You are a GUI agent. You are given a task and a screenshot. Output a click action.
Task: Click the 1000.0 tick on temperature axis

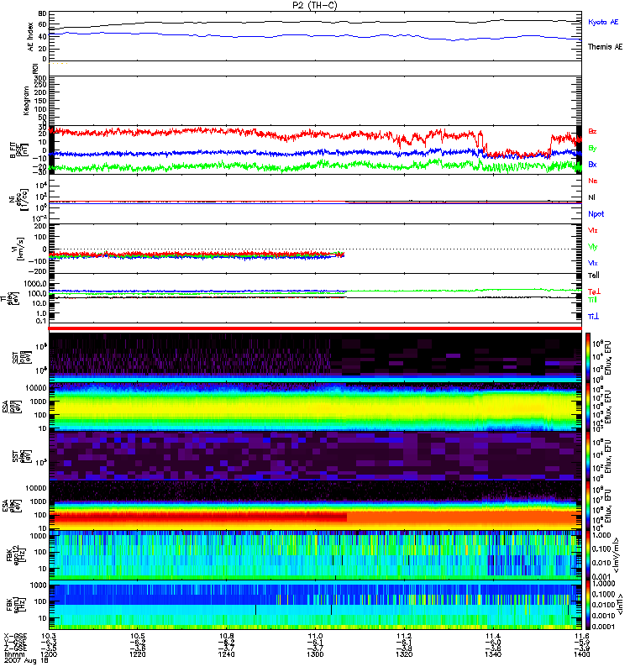pyautogui.click(x=35, y=283)
